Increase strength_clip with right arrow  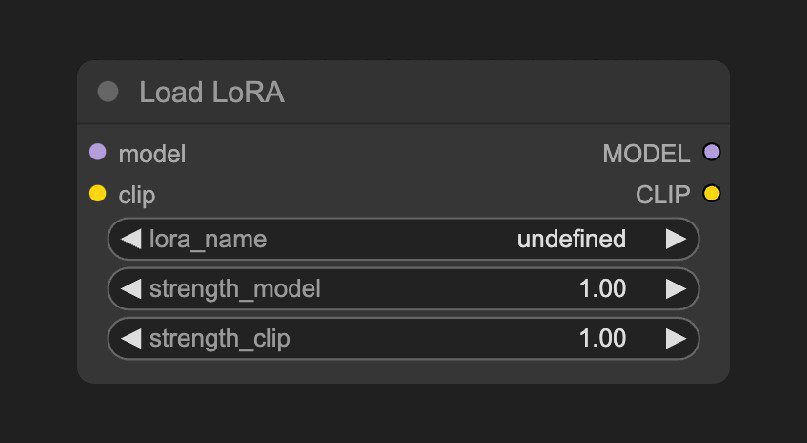tap(676, 339)
